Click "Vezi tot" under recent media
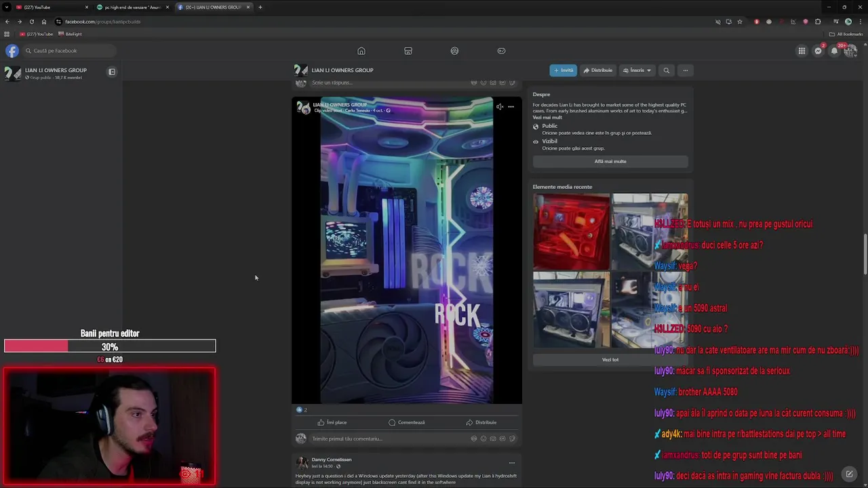Screen dimensions: 868x488 (610, 360)
